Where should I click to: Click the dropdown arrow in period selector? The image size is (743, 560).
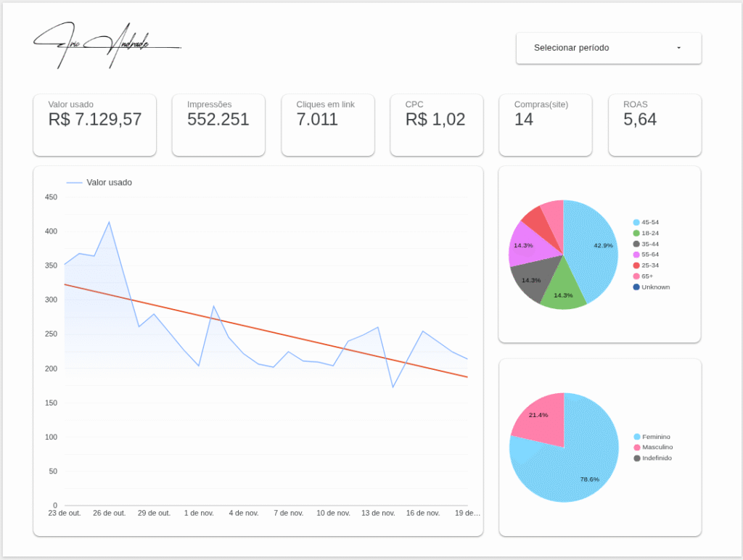(x=678, y=48)
